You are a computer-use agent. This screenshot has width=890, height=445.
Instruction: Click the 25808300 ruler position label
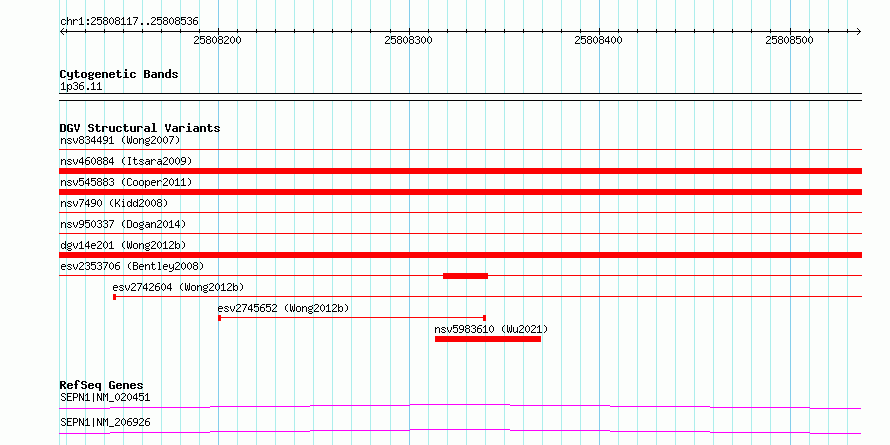coord(408,40)
